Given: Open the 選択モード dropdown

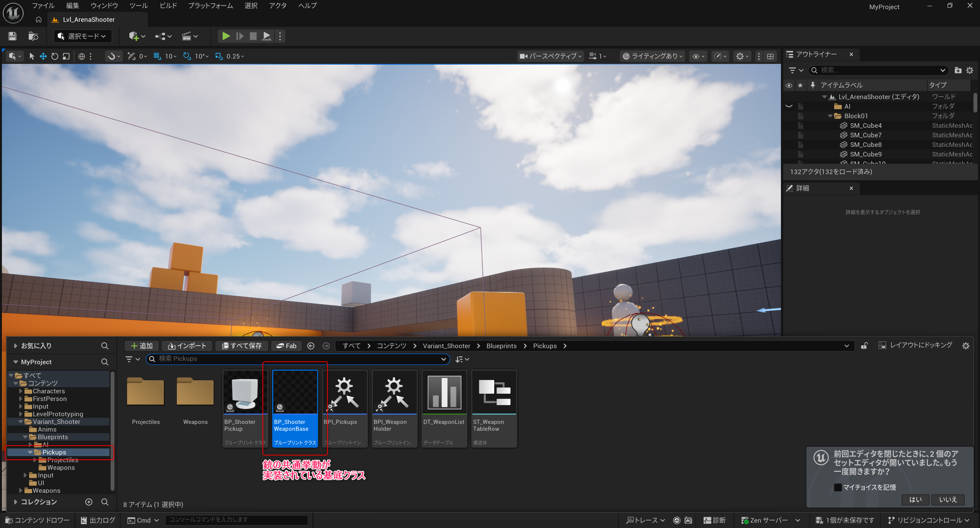Looking at the screenshot, I should point(82,36).
